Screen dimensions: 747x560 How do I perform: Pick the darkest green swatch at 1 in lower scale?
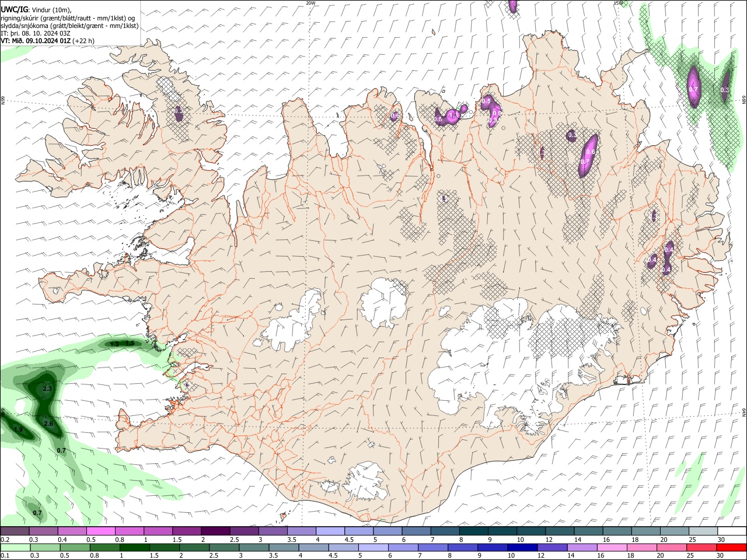[134, 548]
